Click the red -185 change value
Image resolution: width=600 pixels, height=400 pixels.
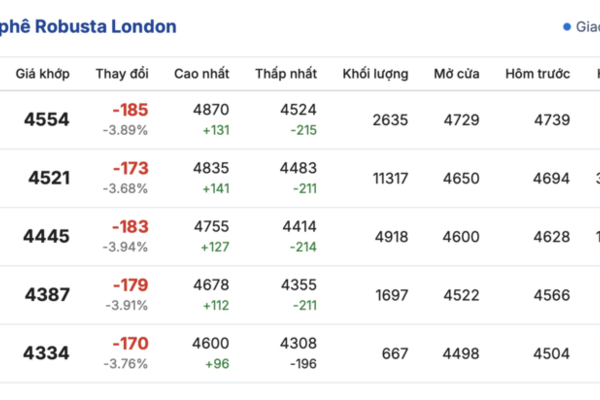click(x=130, y=110)
